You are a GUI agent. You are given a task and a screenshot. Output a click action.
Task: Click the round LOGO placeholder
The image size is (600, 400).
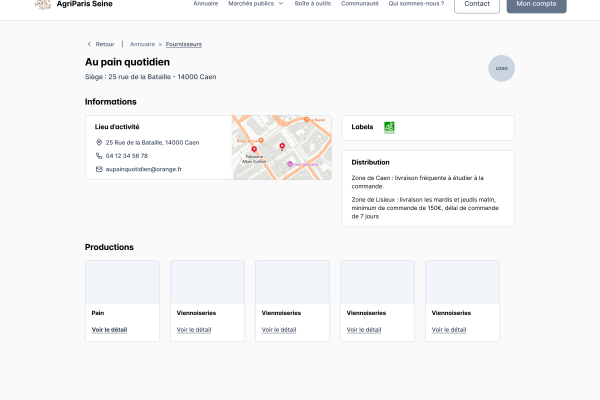501,69
